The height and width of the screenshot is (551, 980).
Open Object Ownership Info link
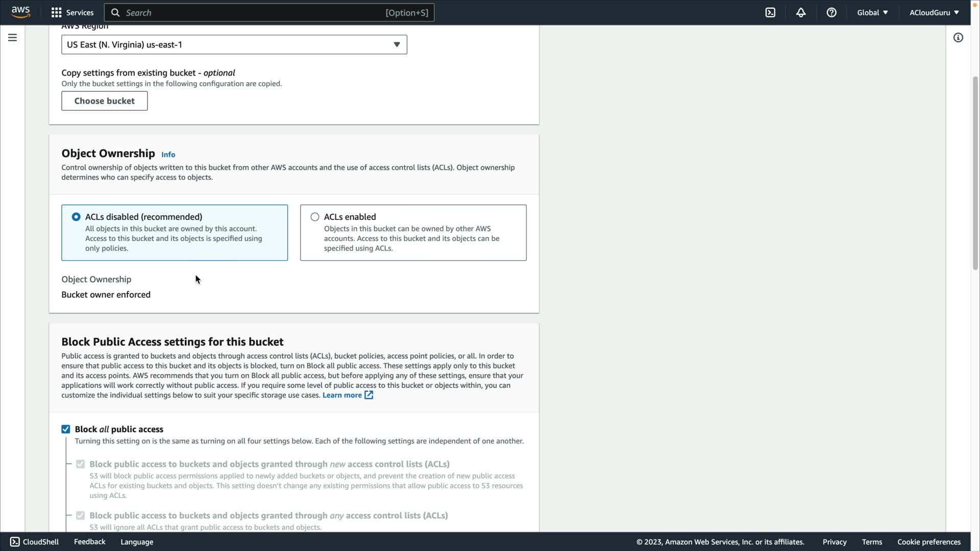coord(168,155)
